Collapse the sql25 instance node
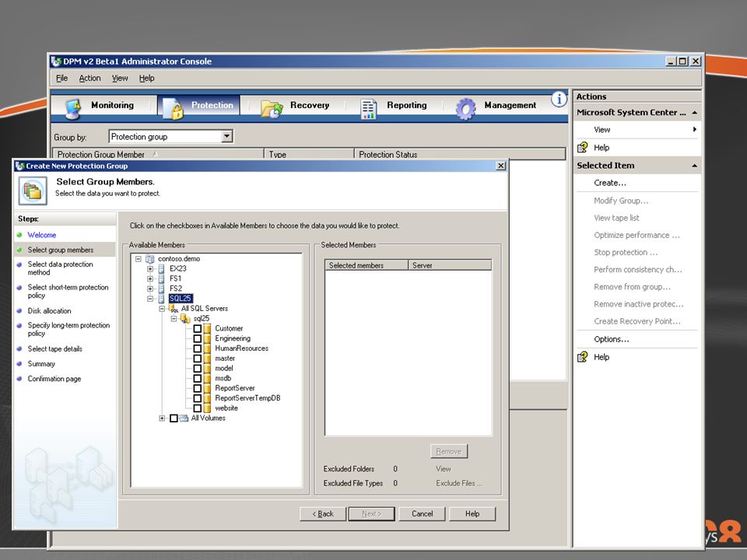This screenshot has width=747, height=560. (x=174, y=319)
